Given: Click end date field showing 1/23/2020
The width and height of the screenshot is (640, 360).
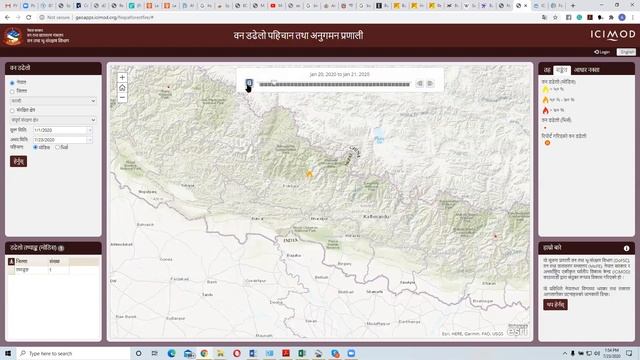Looking at the screenshot, I should click(60, 140).
